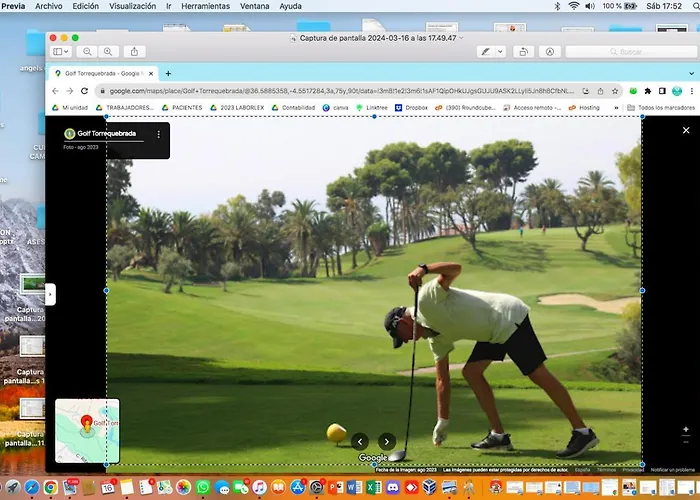
Task: Open Discord from the Dock
Action: pos(393,488)
